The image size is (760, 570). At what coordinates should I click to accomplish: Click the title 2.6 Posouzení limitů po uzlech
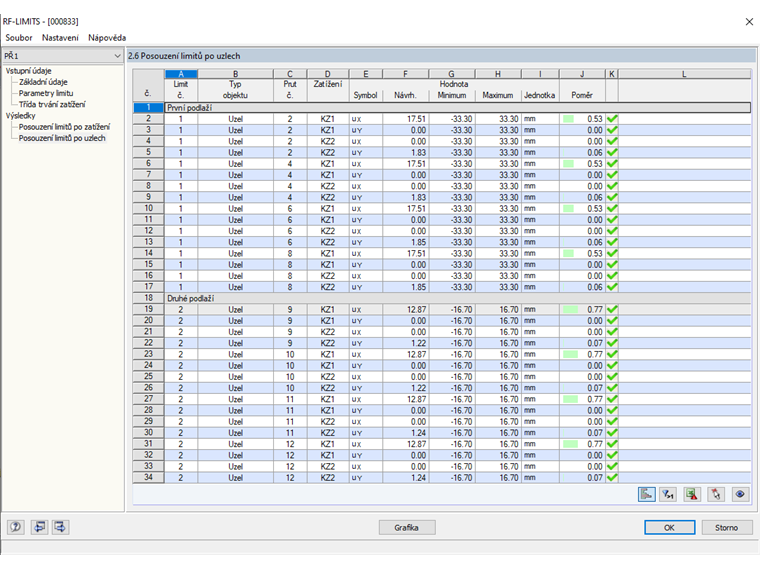coord(184,56)
